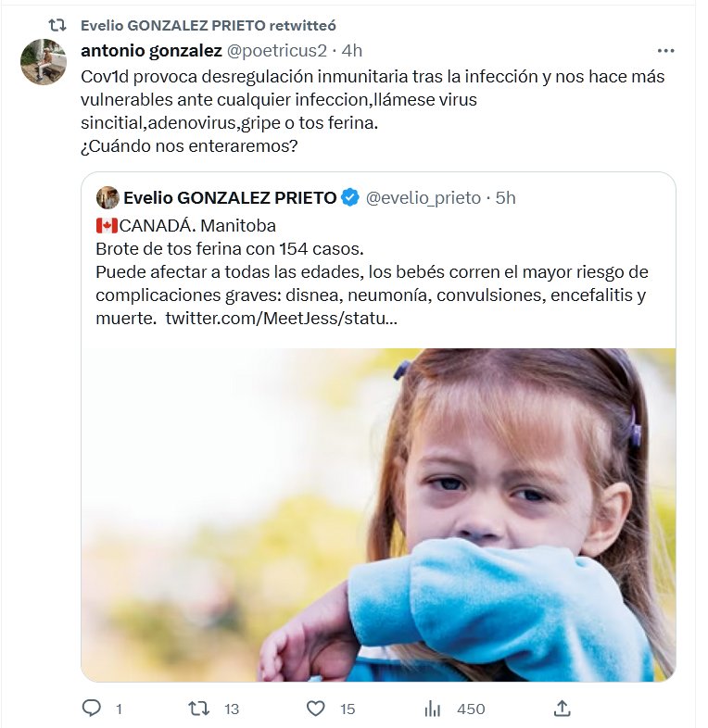Click Evelio GONZALEZ PRIETO name in quoted tweet
The width and height of the screenshot is (708, 728).
click(229, 197)
